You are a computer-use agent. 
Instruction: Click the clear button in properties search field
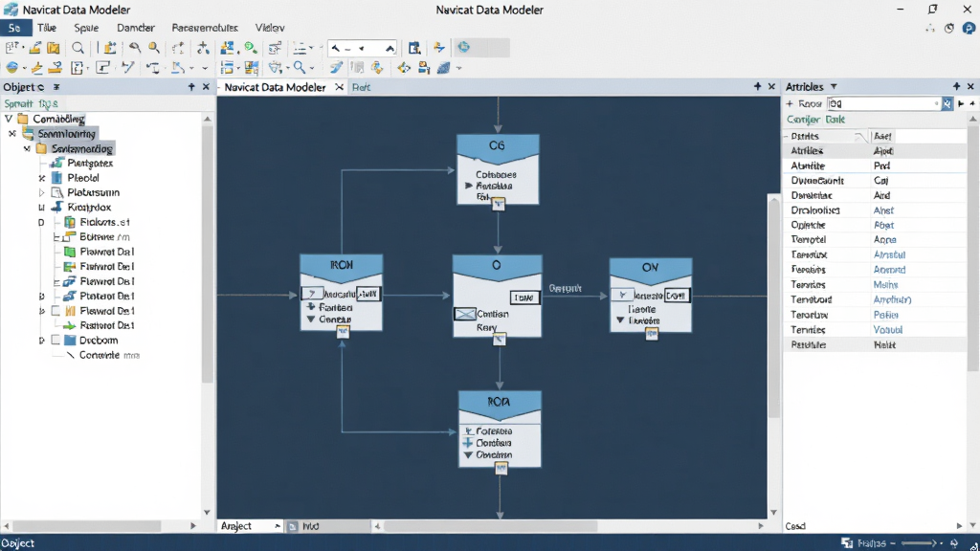click(x=947, y=103)
